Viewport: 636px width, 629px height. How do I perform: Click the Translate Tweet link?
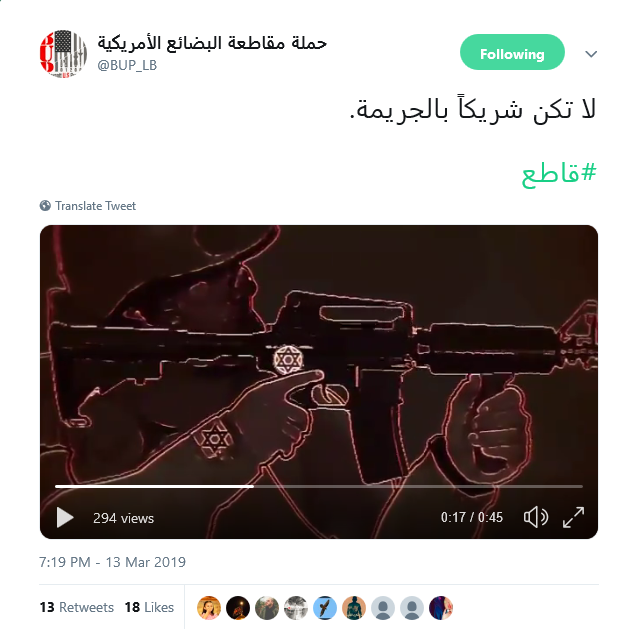click(x=95, y=206)
